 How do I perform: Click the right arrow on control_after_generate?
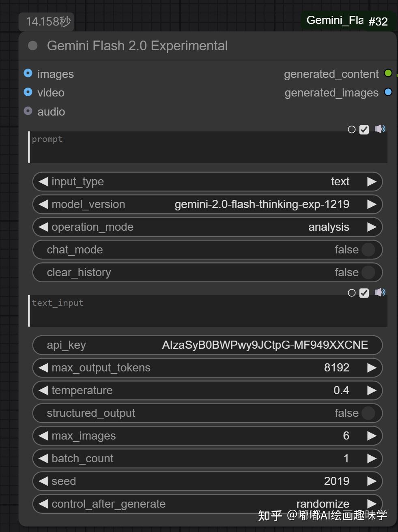(x=372, y=504)
